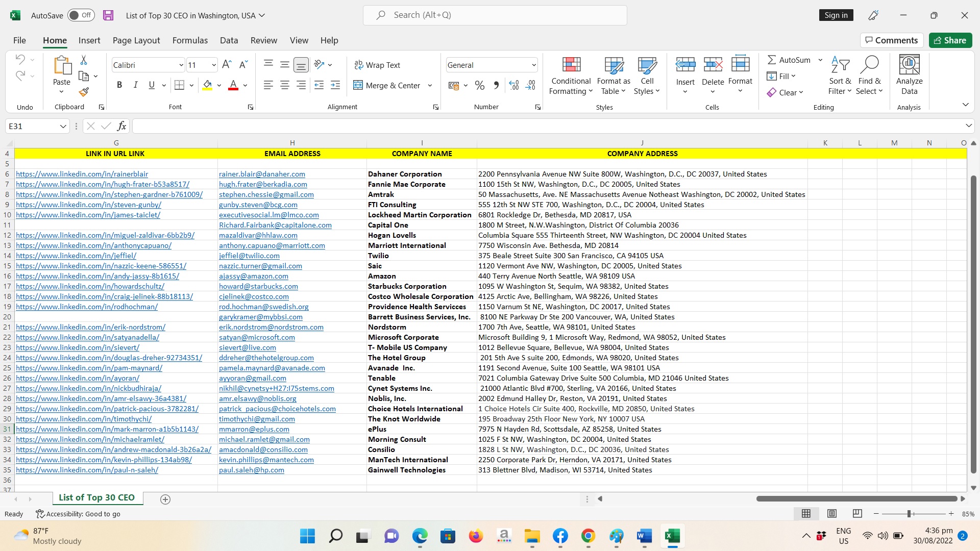Toggle AutoSave switch on
The image size is (980, 551).
pos(81,15)
